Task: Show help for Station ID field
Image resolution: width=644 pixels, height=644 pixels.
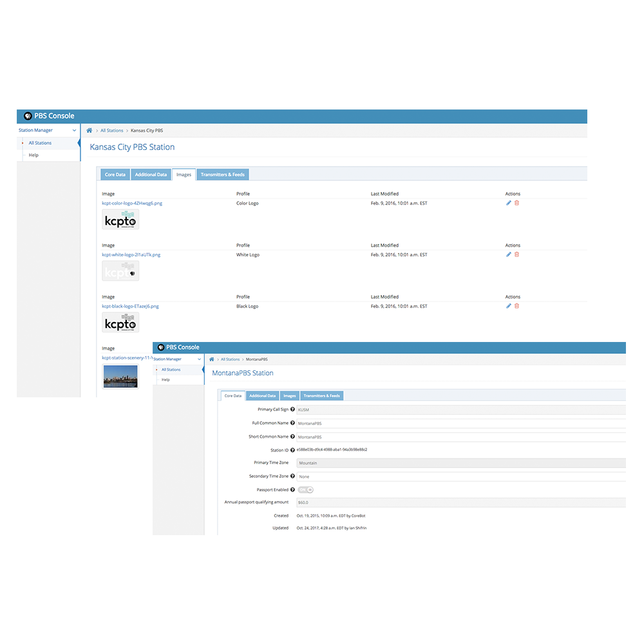Action: coord(292,450)
